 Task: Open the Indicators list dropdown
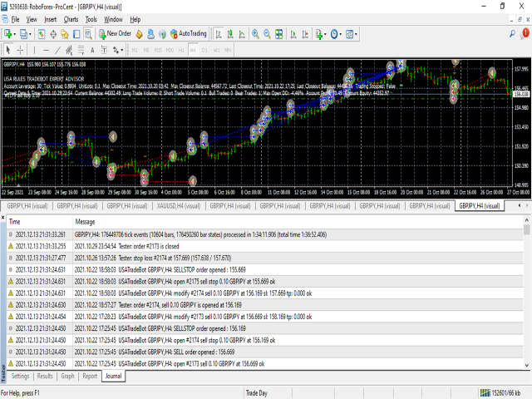pos(321,34)
